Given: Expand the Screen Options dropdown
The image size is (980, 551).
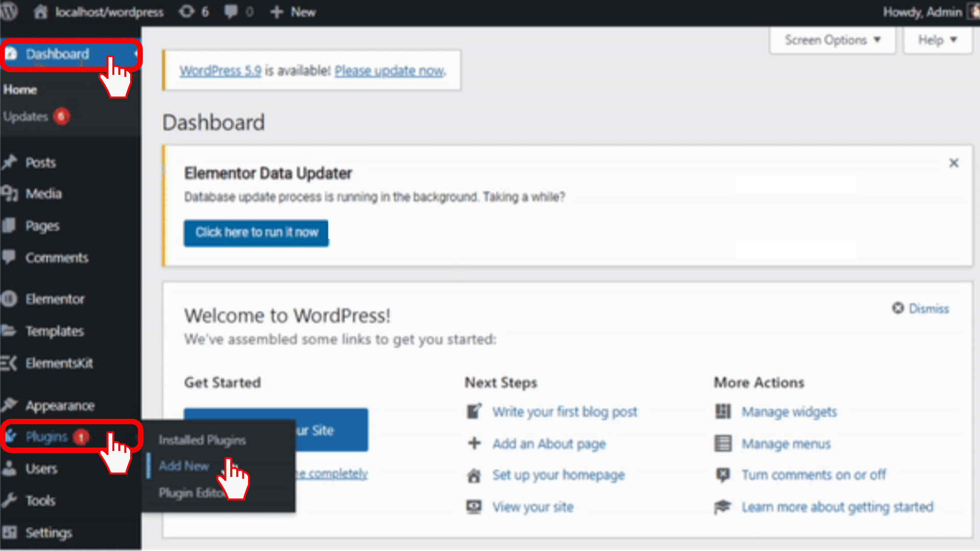Looking at the screenshot, I should [832, 40].
